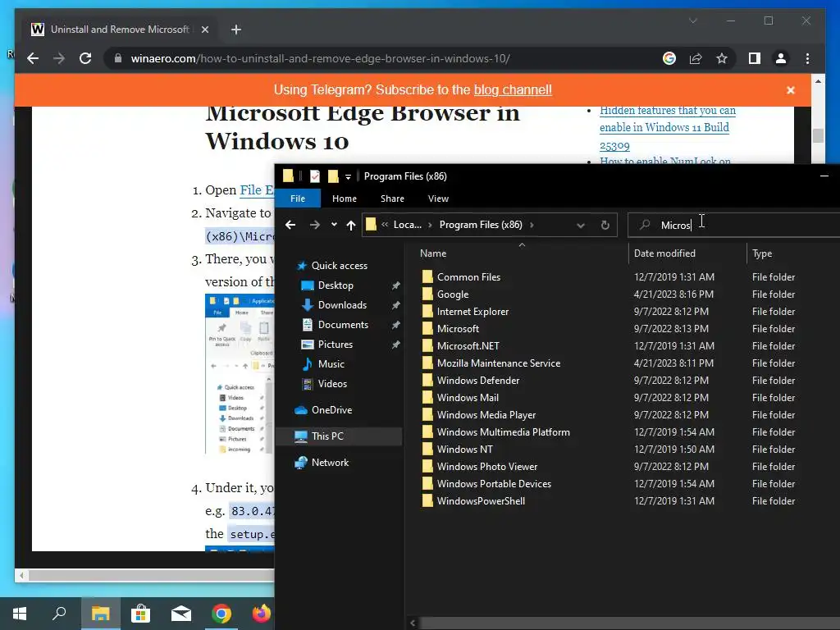Select the Microsoft folder

pyautogui.click(x=458, y=329)
